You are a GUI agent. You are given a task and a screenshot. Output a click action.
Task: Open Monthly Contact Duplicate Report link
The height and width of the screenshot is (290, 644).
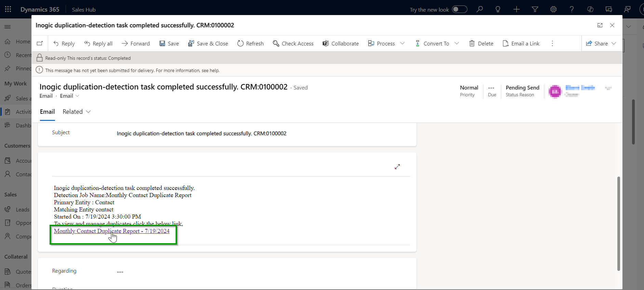coord(112,231)
